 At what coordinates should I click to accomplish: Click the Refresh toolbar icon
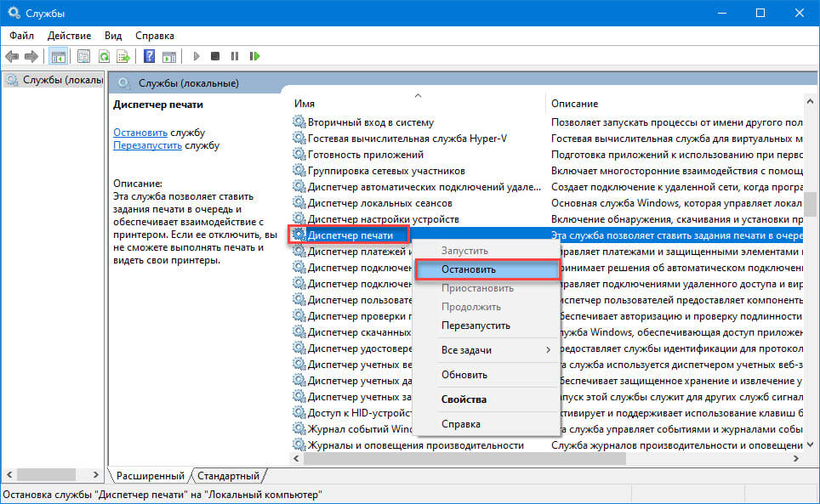pos(103,56)
